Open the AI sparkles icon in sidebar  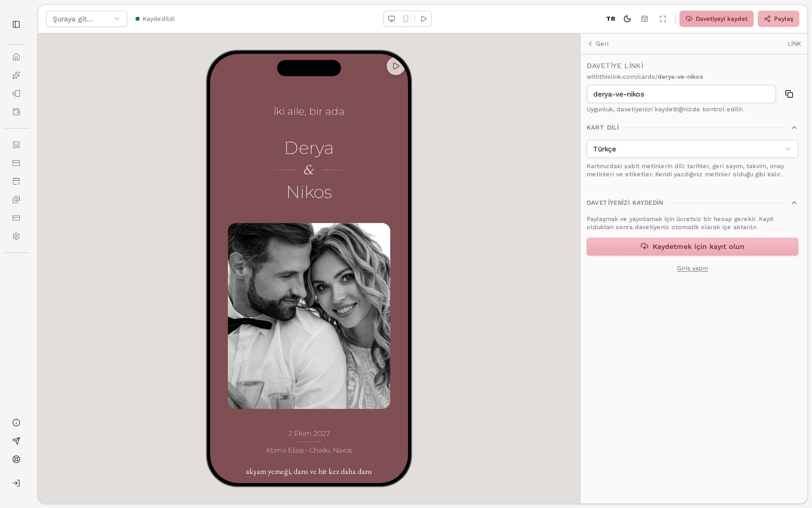click(x=16, y=75)
